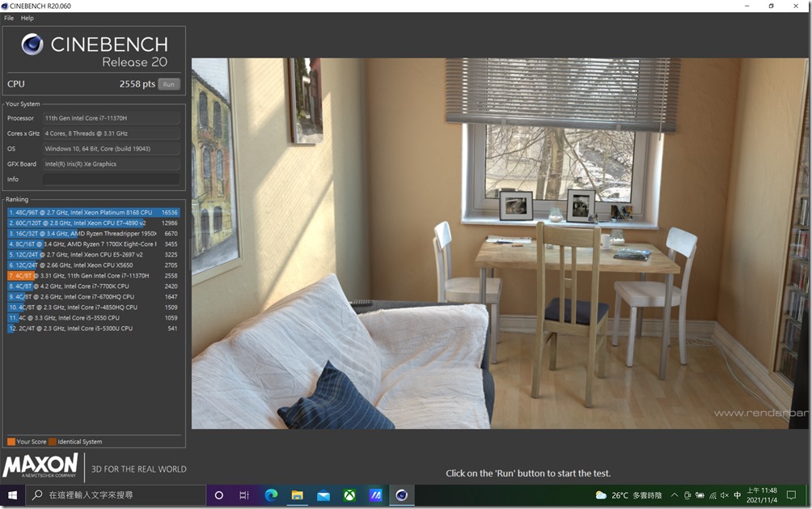812x509 pixels.
Task: Click the Wi-Fi icon in the system tray
Action: click(712, 494)
